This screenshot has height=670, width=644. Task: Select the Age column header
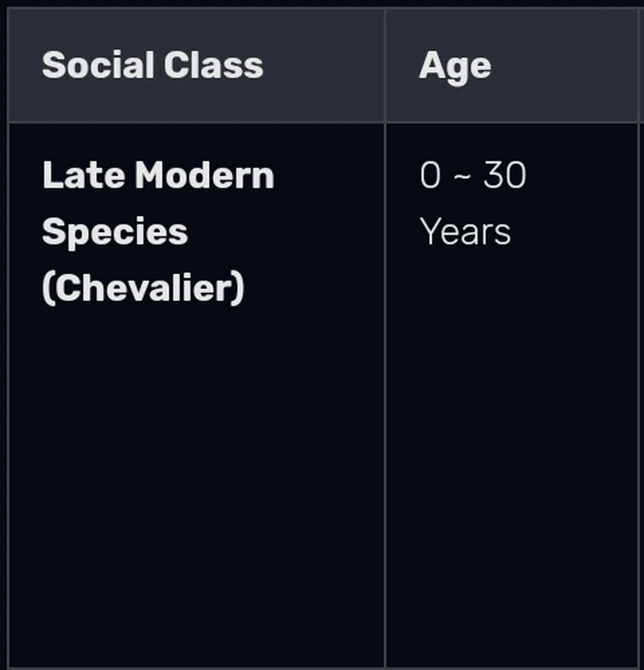(513, 65)
